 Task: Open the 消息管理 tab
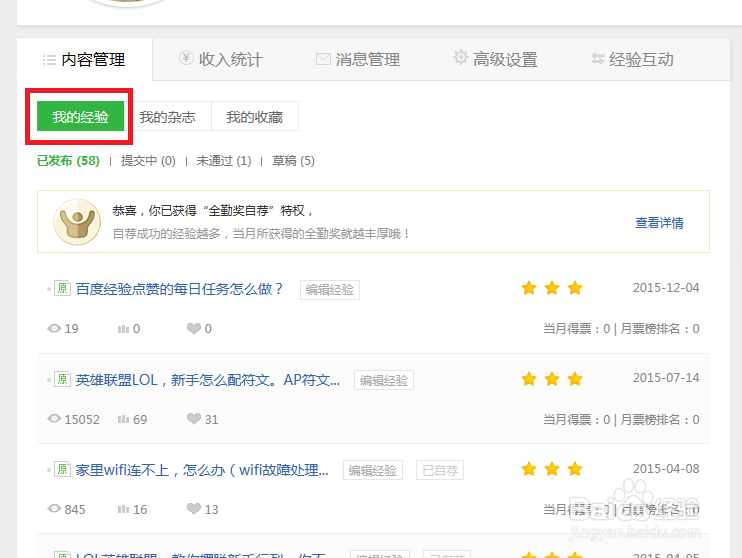[x=358, y=60]
